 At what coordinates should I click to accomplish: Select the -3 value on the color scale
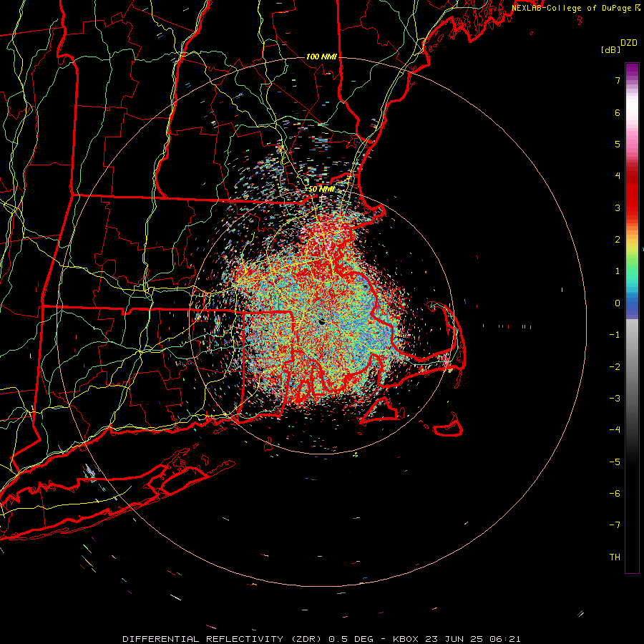(x=615, y=399)
